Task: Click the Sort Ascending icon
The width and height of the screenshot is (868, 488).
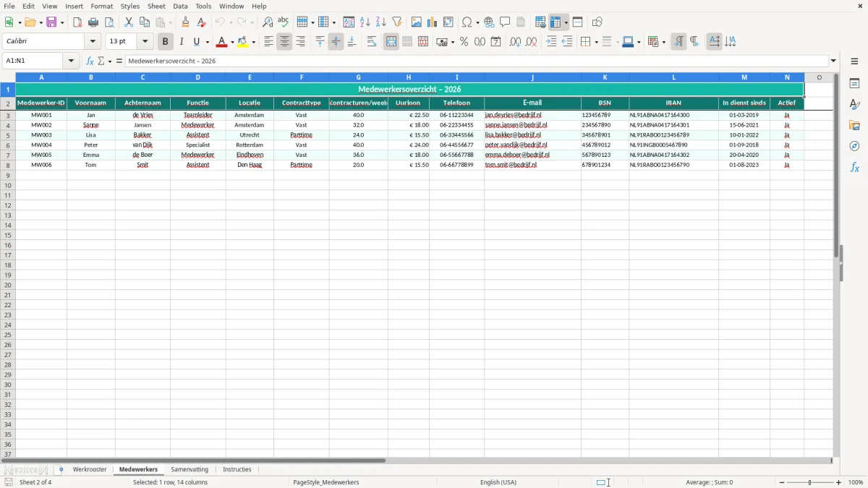Action: [x=365, y=22]
